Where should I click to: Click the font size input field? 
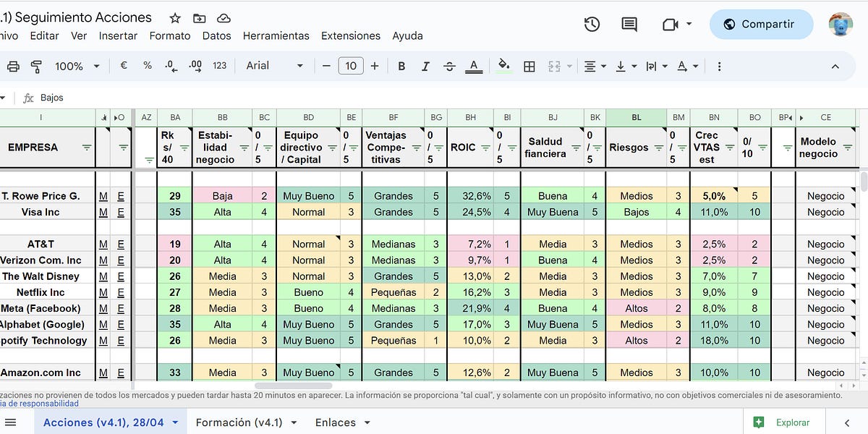pyautogui.click(x=351, y=65)
